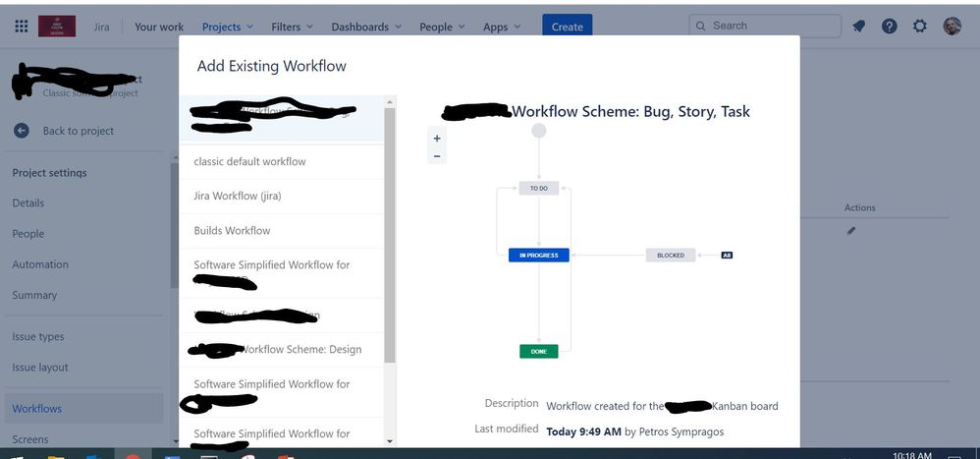Select the Workflow Scheme: Design entry
The width and height of the screenshot is (980, 459).
pos(281,350)
